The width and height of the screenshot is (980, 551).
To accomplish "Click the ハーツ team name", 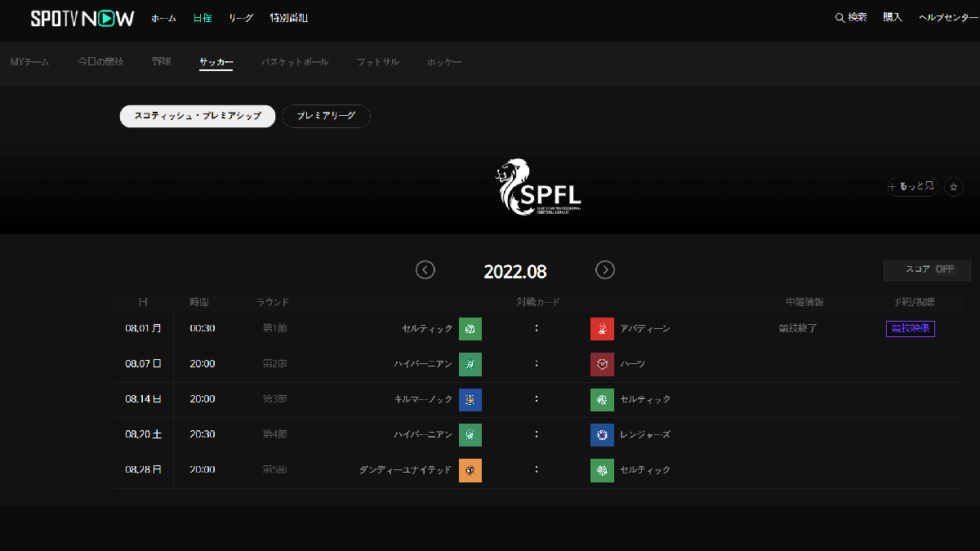I will 633,364.
